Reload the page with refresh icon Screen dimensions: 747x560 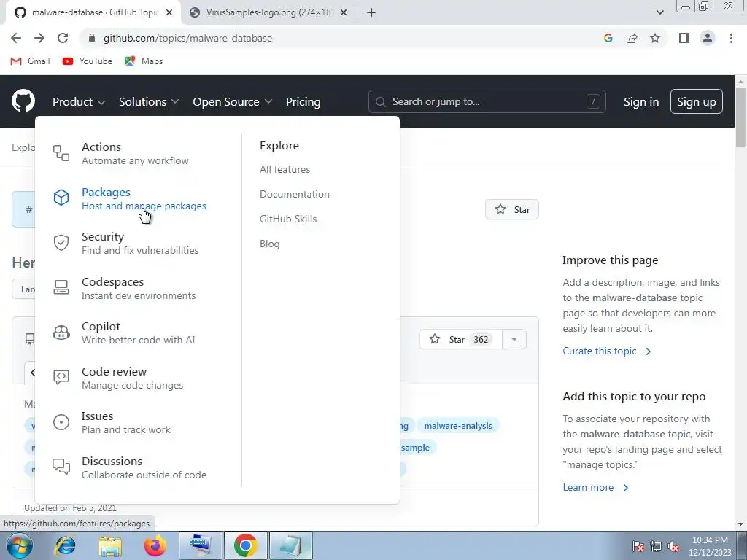point(63,38)
